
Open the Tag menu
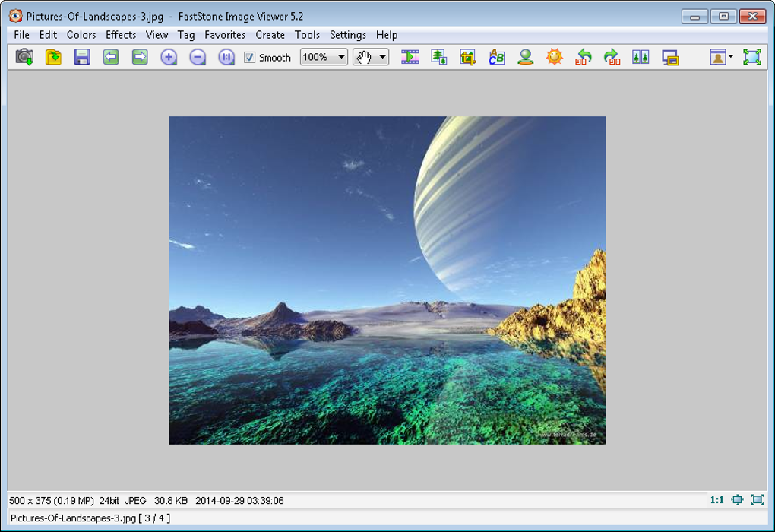pos(186,35)
